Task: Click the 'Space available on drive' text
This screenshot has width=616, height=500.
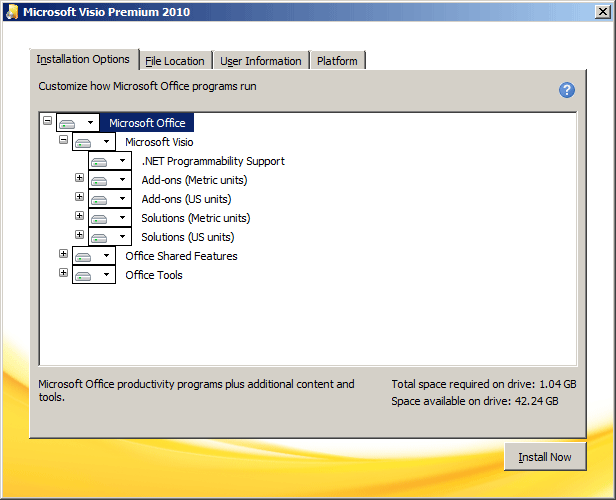Action: tap(475, 401)
